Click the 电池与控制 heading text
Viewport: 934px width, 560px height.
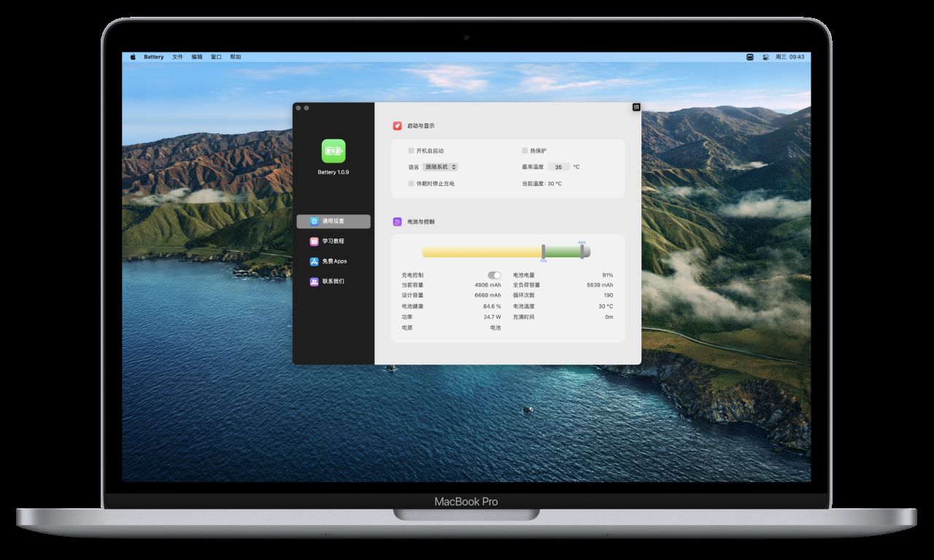[x=421, y=222]
